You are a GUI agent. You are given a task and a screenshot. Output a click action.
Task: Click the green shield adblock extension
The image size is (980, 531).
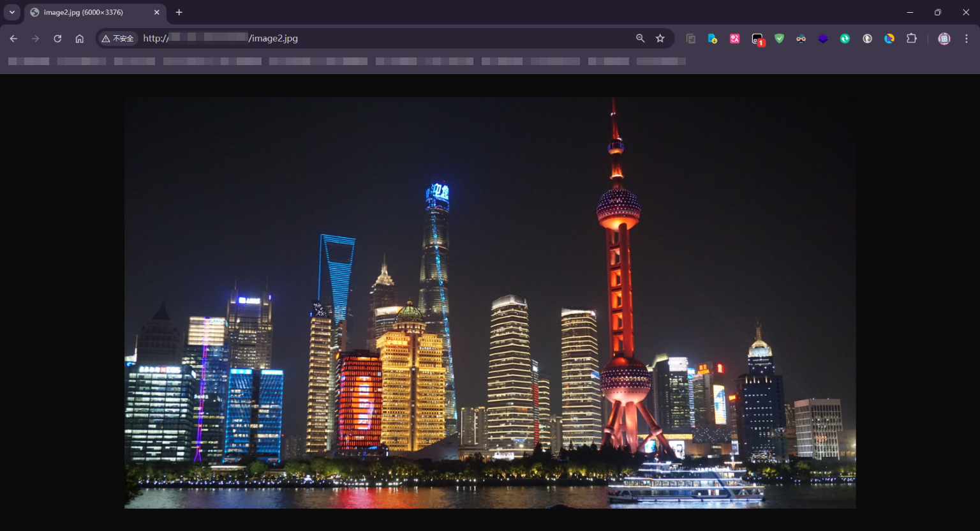click(779, 38)
